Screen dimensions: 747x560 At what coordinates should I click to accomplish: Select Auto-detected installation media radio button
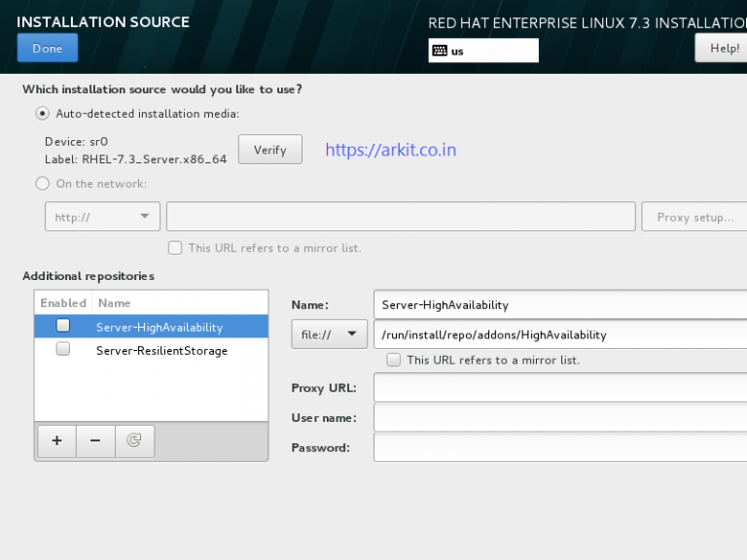pos(43,114)
